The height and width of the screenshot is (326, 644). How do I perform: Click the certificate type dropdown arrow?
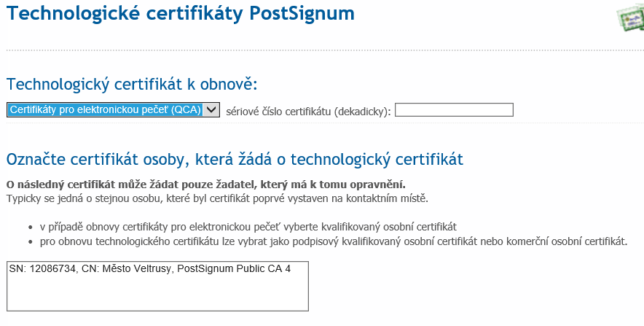click(211, 110)
